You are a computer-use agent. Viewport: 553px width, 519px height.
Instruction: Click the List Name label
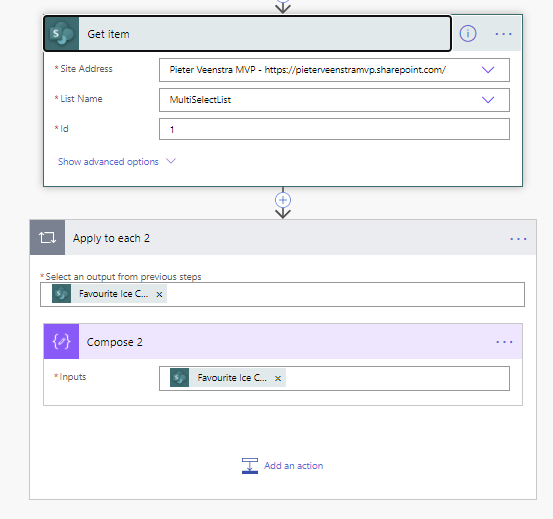tap(81, 99)
